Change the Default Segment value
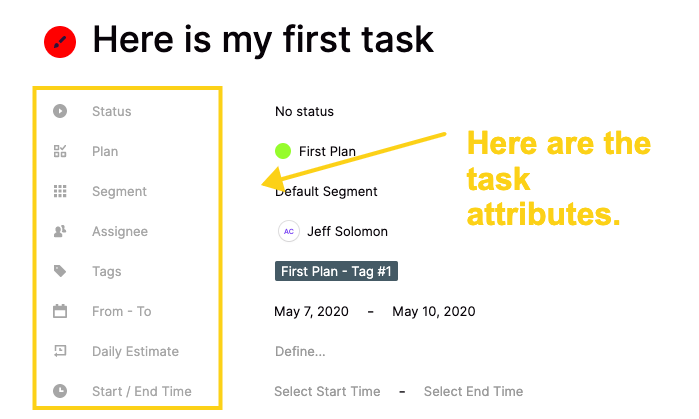Image resolution: width=699 pixels, height=419 pixels. [x=326, y=192]
